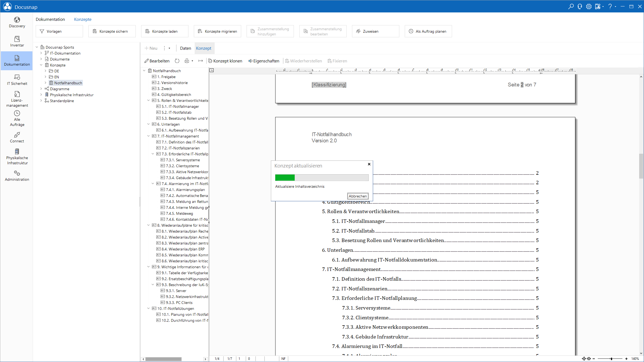Switch to the Daten tab
The width and height of the screenshot is (644, 362).
tap(185, 48)
